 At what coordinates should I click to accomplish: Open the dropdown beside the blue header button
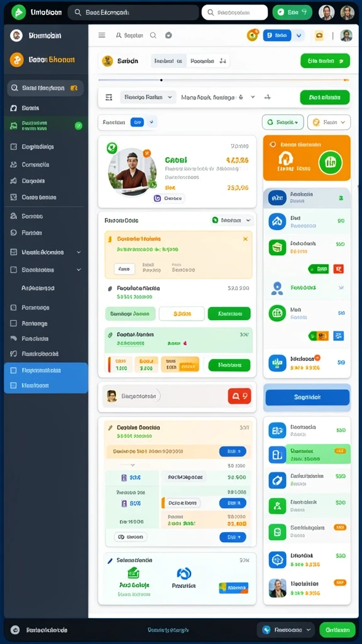[299, 36]
